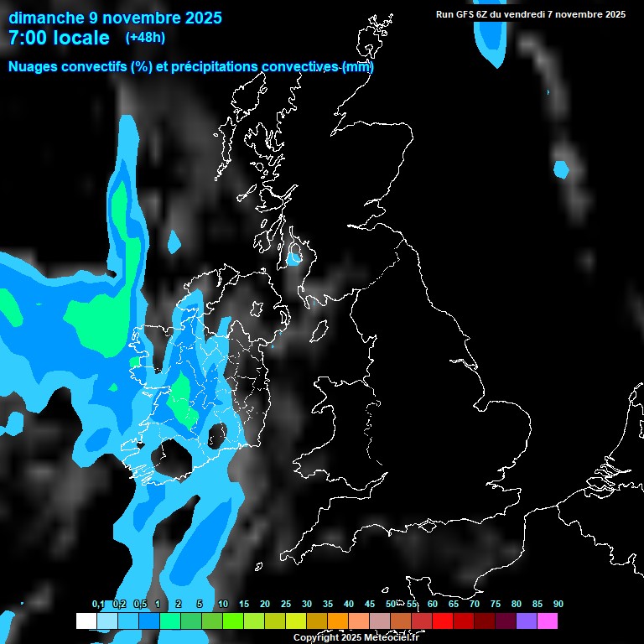Click the dark maroon swatch labeled 75
The height and width of the screenshot is (644, 644).
(505, 621)
